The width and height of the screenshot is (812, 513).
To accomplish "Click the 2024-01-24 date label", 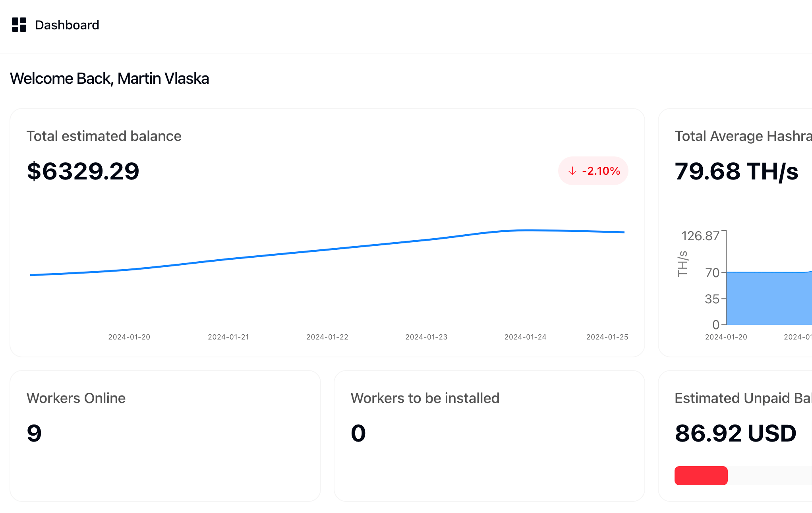I will (525, 337).
